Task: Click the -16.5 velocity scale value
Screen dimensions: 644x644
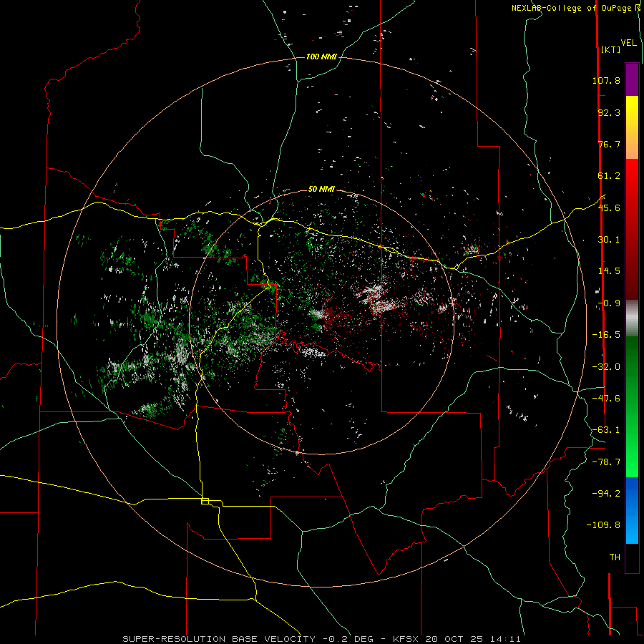Action: click(x=606, y=335)
